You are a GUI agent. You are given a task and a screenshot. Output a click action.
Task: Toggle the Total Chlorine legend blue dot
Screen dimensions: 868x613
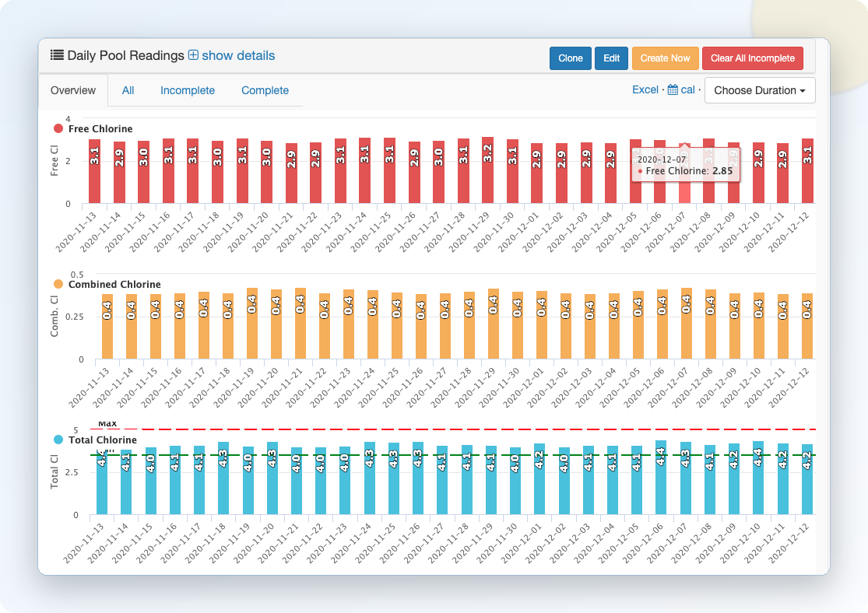tap(58, 440)
